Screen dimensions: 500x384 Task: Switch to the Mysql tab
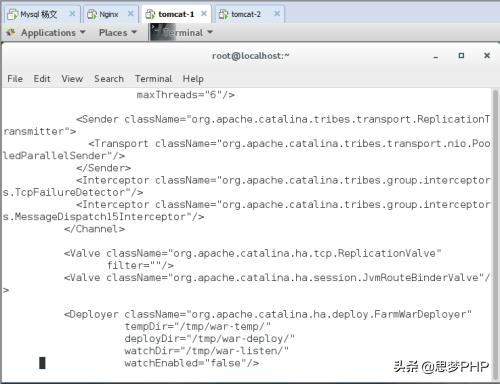[42, 14]
